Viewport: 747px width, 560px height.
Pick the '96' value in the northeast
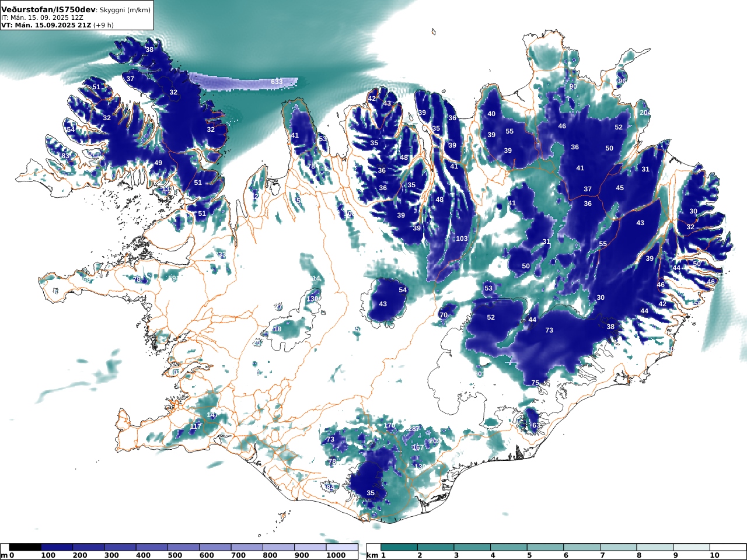pyautogui.click(x=622, y=81)
